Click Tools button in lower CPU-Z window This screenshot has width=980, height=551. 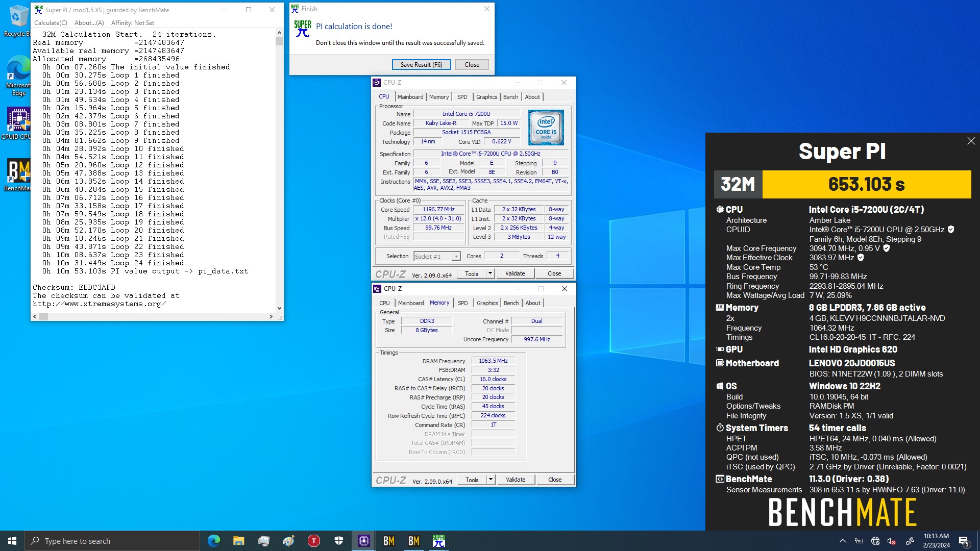[472, 480]
